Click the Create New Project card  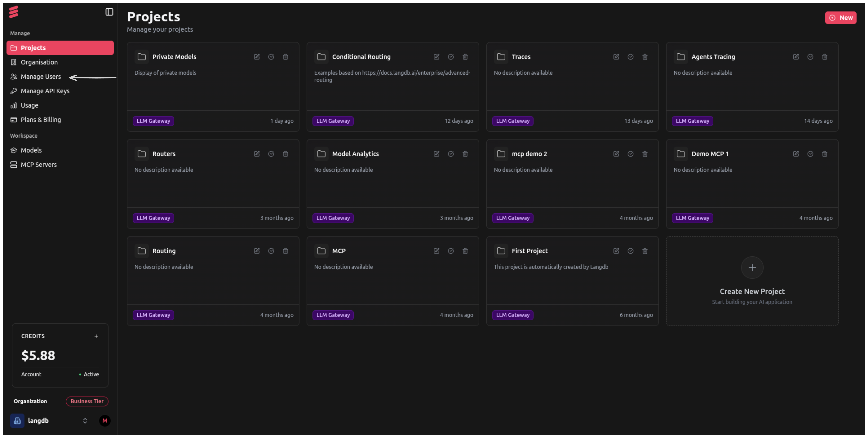coord(752,281)
